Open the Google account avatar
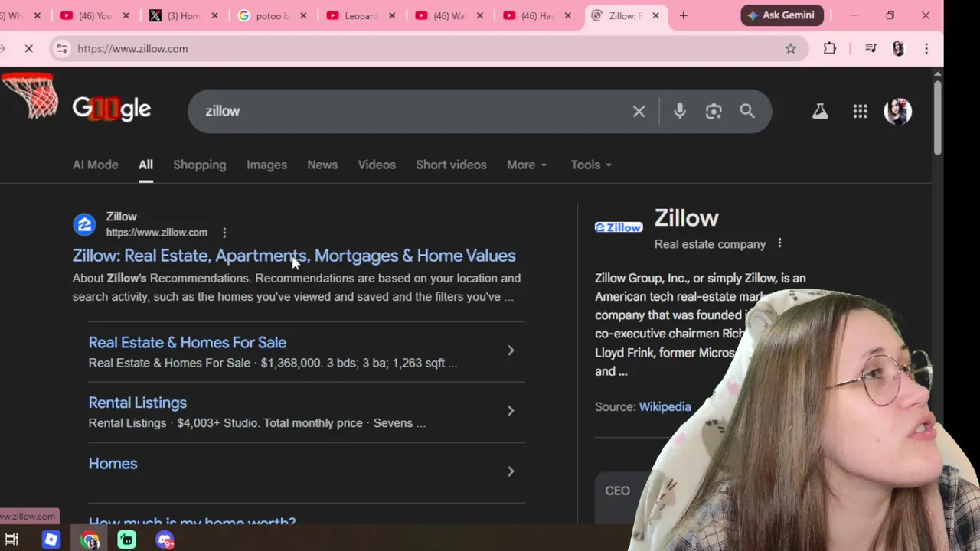Screen dimensions: 980x551 [898, 112]
